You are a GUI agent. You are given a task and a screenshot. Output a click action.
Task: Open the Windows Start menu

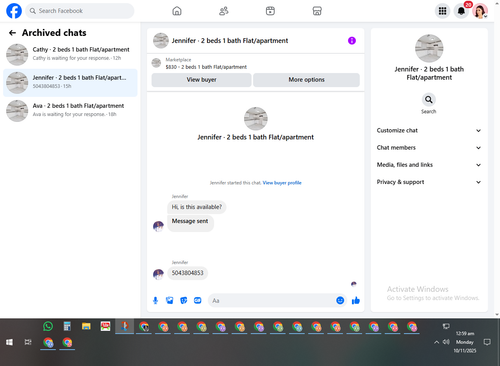click(9, 342)
